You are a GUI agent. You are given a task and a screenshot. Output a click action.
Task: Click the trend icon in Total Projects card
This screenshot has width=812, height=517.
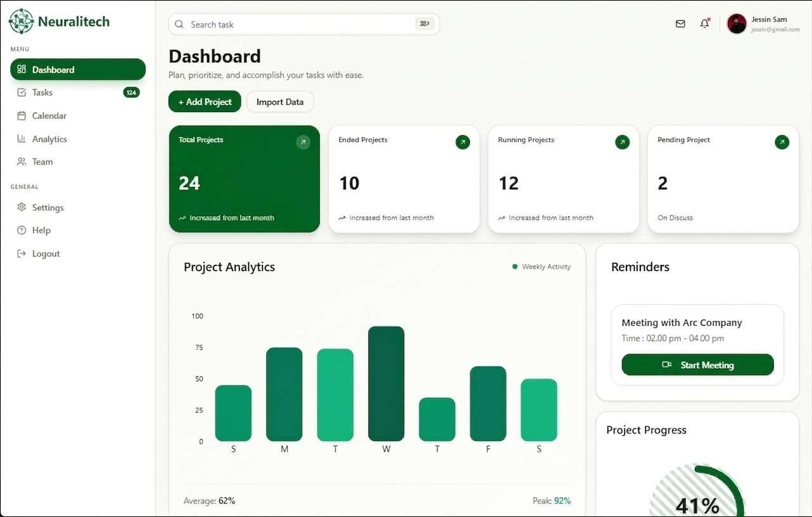coord(182,218)
